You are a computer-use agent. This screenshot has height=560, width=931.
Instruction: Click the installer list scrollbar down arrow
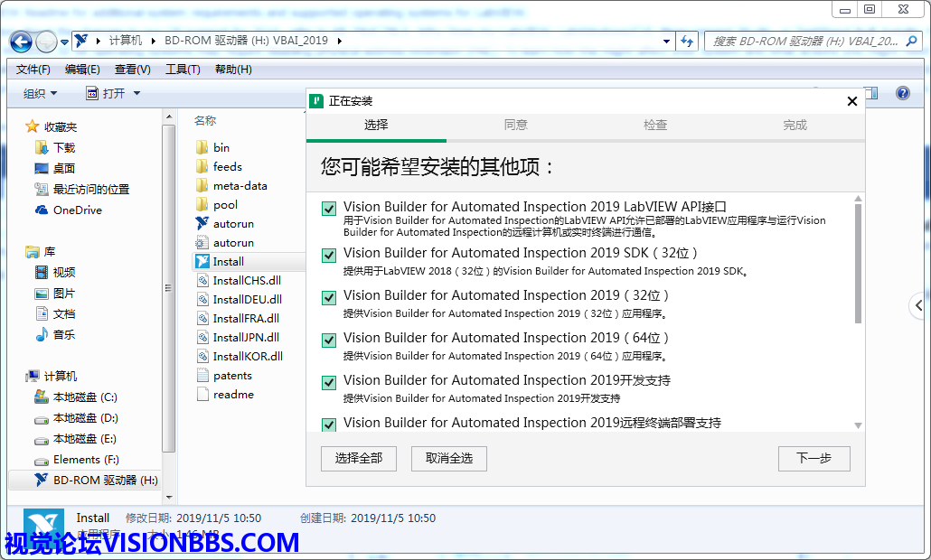[x=858, y=425]
